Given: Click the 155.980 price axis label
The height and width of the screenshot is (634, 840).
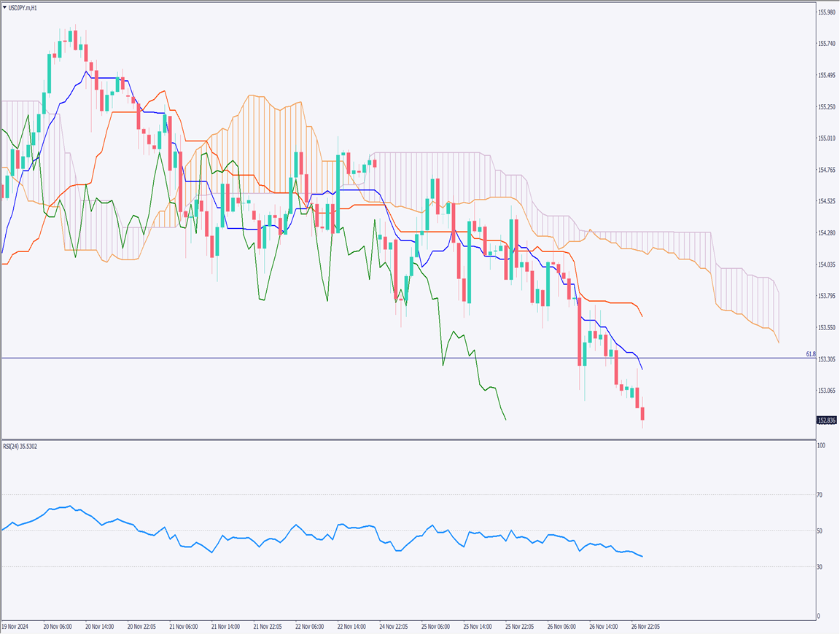Looking at the screenshot, I should 826,12.
